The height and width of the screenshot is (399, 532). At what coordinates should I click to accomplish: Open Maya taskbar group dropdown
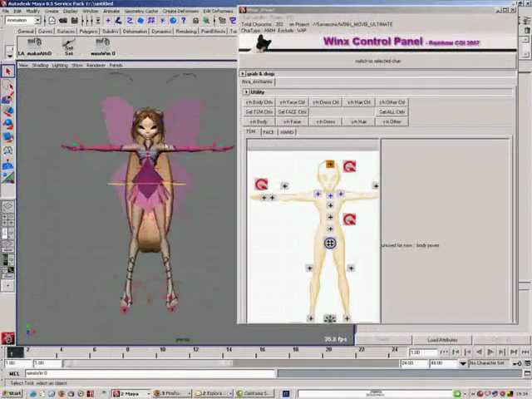(x=148, y=393)
